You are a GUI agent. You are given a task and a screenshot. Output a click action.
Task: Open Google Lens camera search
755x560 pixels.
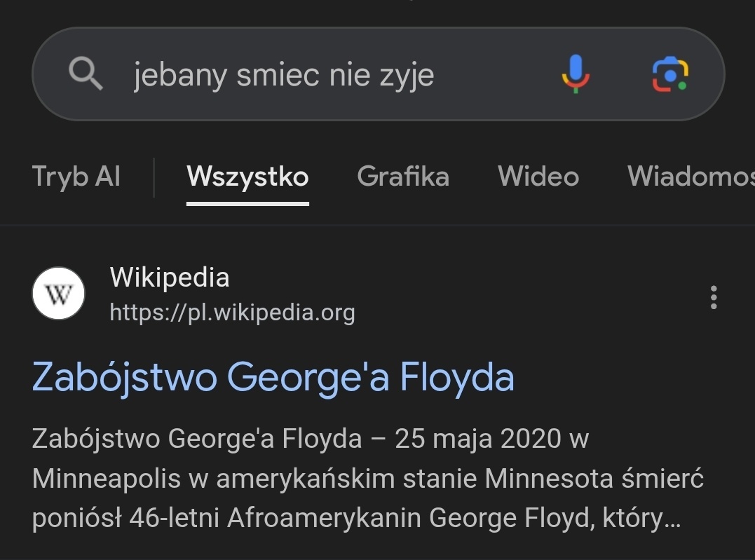[x=670, y=74]
